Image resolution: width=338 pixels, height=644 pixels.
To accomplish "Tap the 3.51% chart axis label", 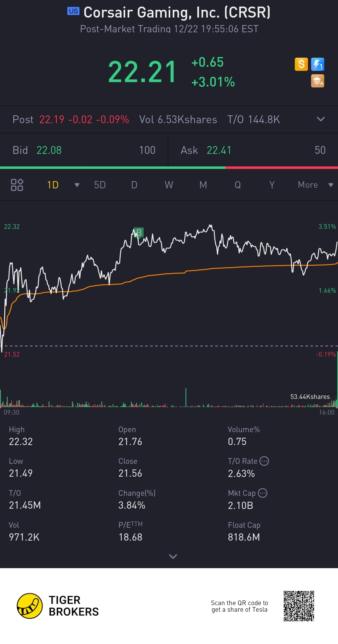I will click(x=327, y=227).
